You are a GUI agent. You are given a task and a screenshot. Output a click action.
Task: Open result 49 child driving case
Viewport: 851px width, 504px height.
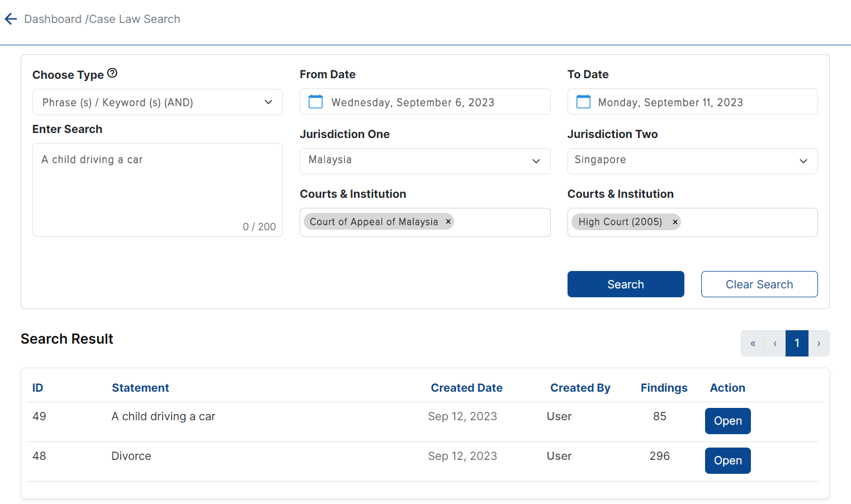point(727,421)
